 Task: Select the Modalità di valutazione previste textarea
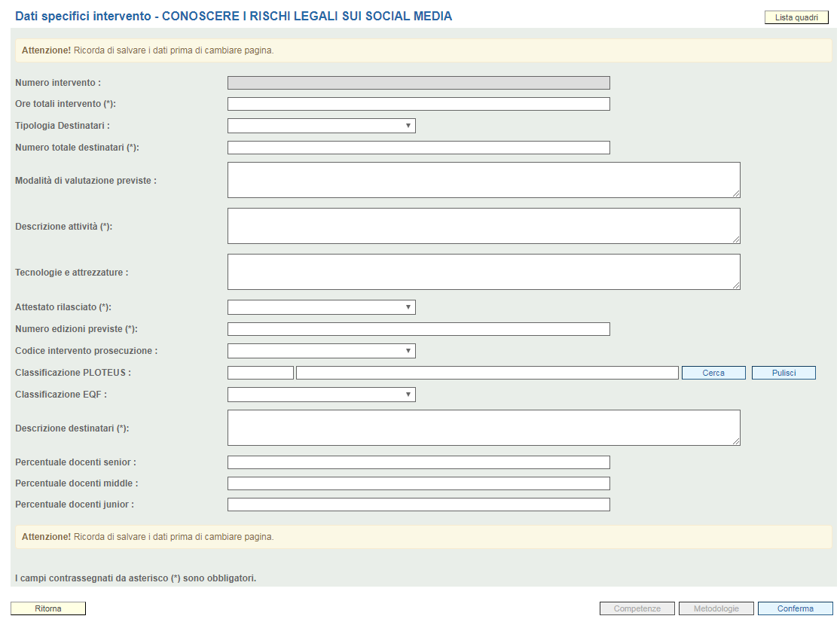pos(483,180)
